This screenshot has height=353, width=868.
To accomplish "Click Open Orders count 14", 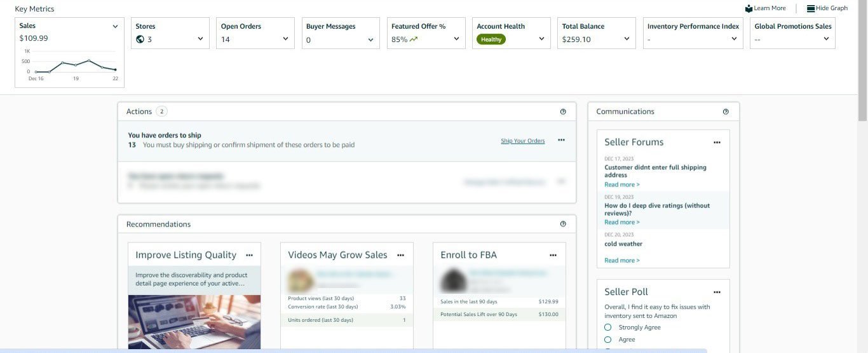I will click(x=226, y=39).
